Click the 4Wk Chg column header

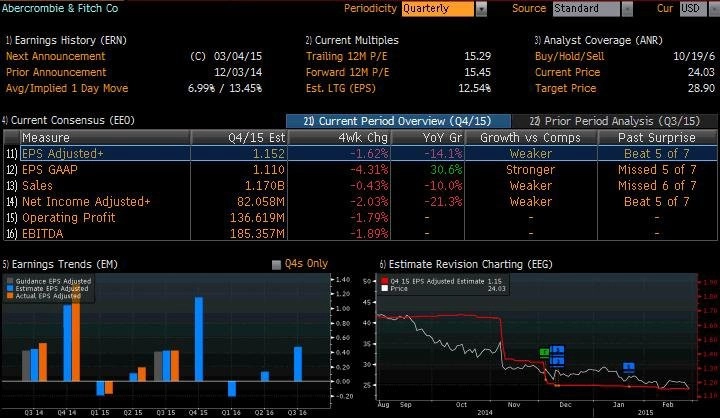coord(339,137)
